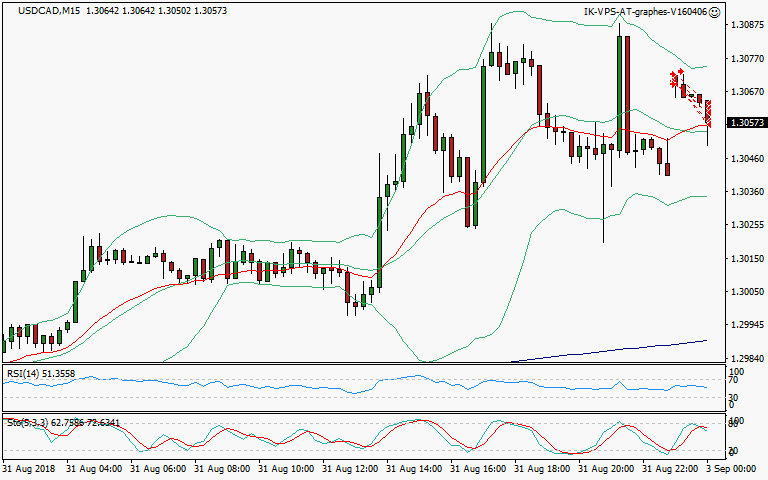Click the IK-VPS-AT-graphes-V160406 expert label
This screenshot has height=480, width=768.
644,12
